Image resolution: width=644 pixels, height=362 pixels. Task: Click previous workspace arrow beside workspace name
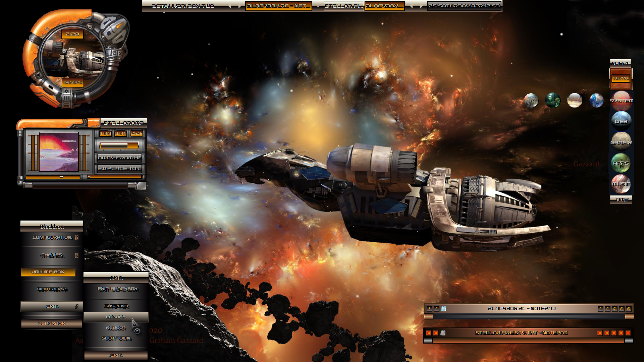click(x=229, y=6)
